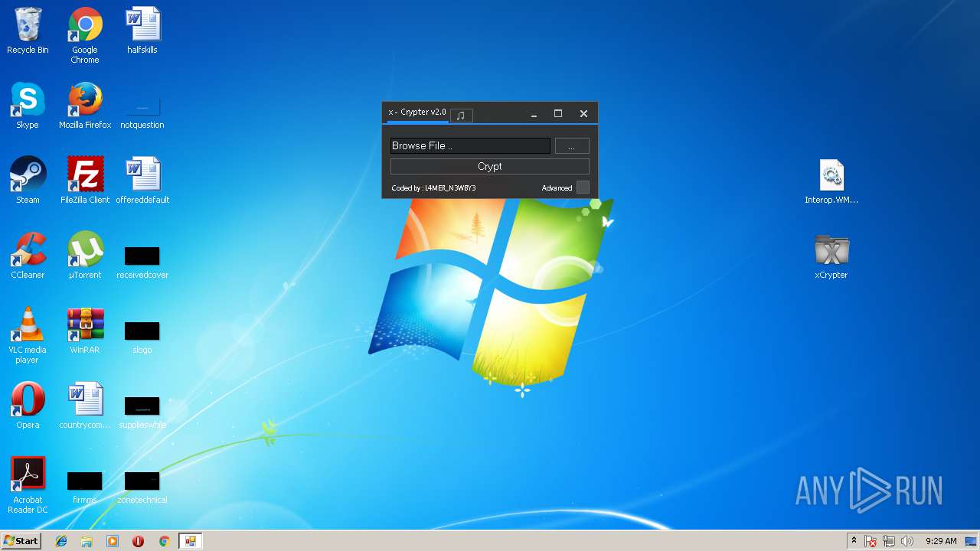Select the offereddefault document icon
Viewport: 980px width, 551px height.
point(142,181)
